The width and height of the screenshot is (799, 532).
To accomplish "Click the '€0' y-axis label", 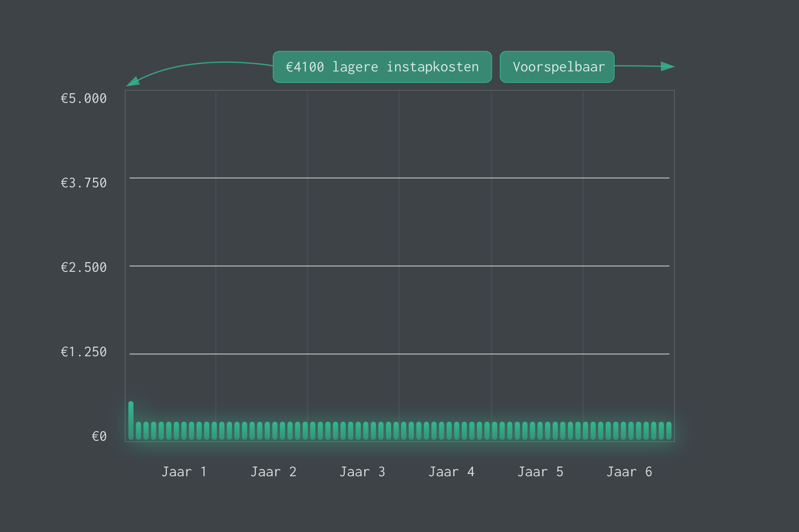I will click(99, 436).
